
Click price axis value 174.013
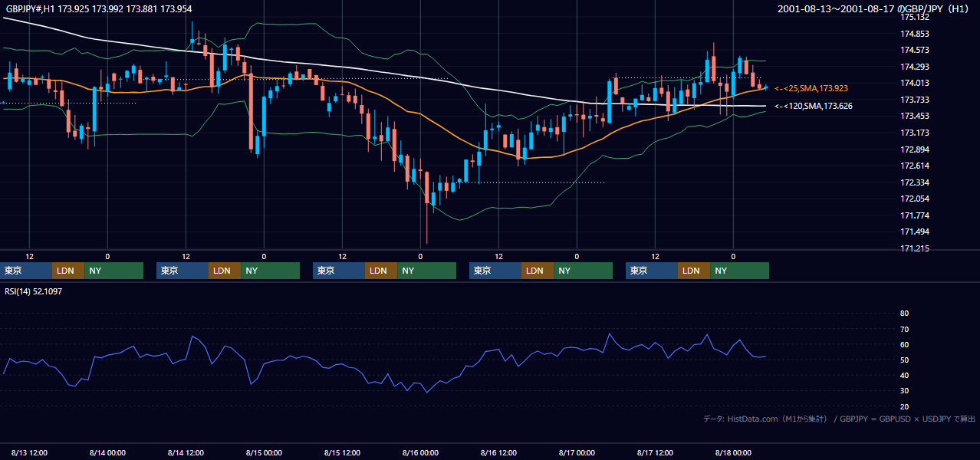[915, 83]
